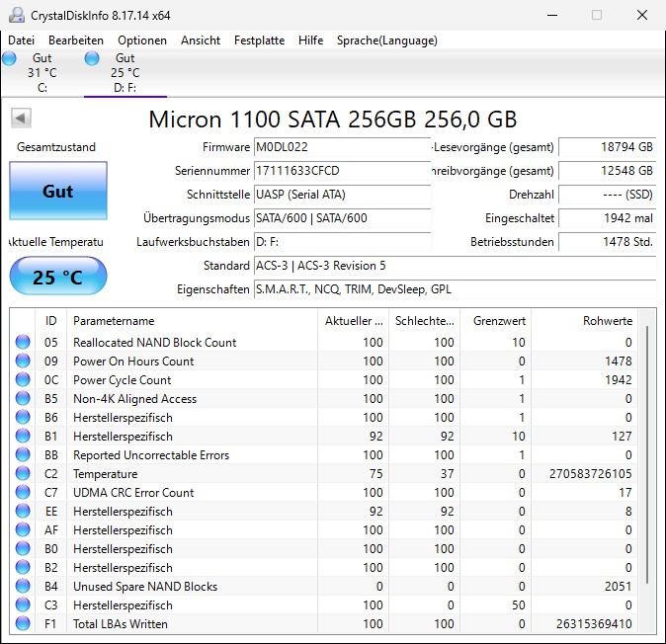The image size is (666, 644).
Task: Click the blue Gut health status button
Action: tap(58, 191)
